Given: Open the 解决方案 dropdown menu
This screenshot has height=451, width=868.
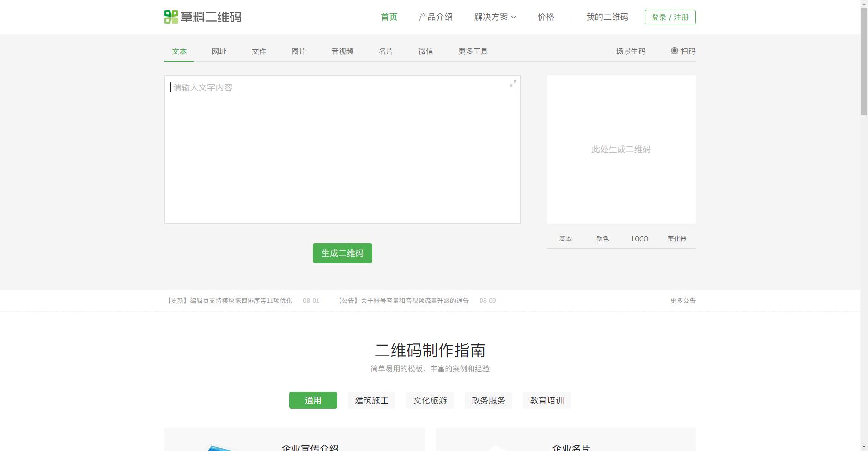Looking at the screenshot, I should click(x=494, y=17).
